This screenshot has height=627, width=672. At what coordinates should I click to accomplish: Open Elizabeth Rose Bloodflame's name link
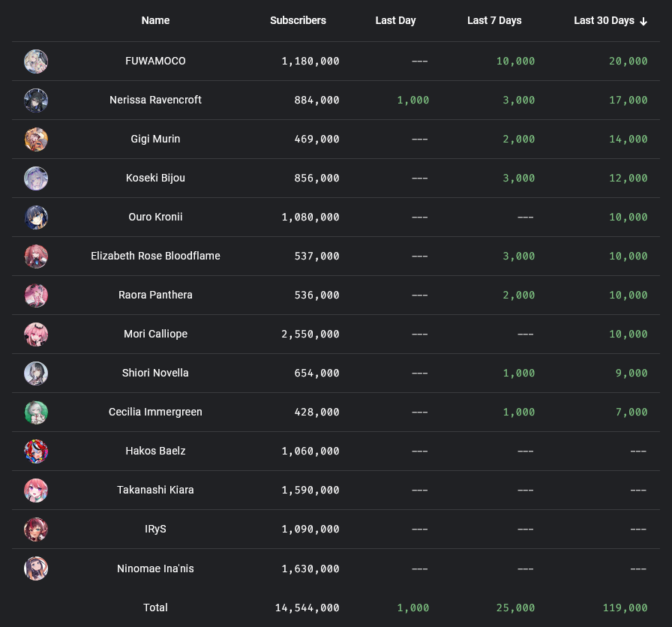point(155,256)
